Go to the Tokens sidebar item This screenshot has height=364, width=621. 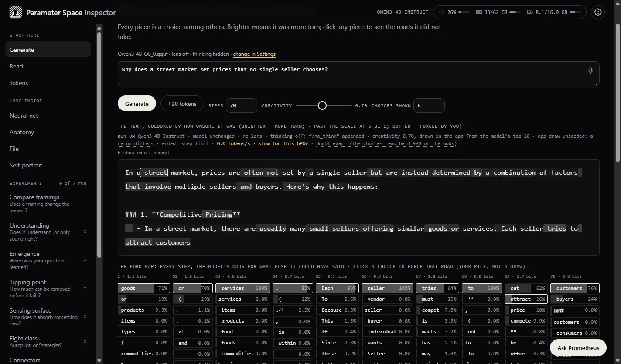tap(19, 83)
